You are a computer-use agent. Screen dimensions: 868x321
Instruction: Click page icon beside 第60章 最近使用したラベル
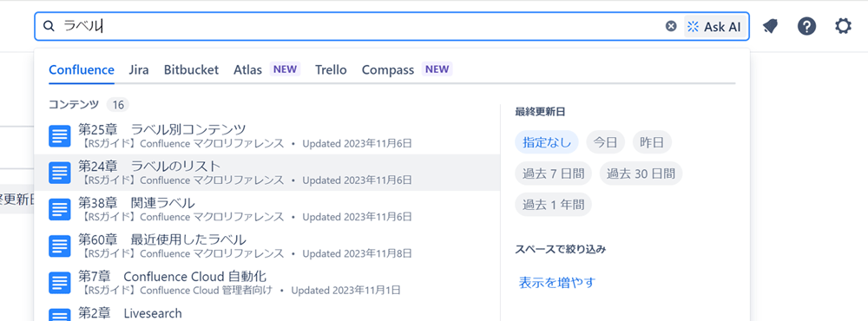point(59,246)
